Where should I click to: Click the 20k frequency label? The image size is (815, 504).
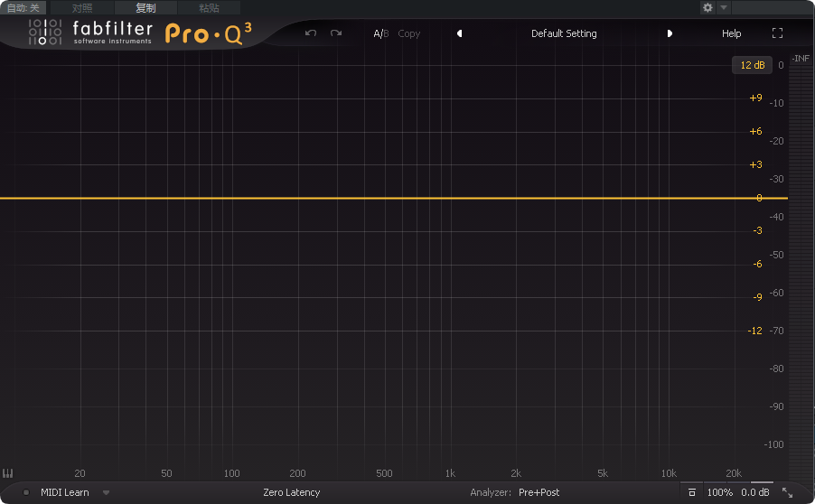734,473
